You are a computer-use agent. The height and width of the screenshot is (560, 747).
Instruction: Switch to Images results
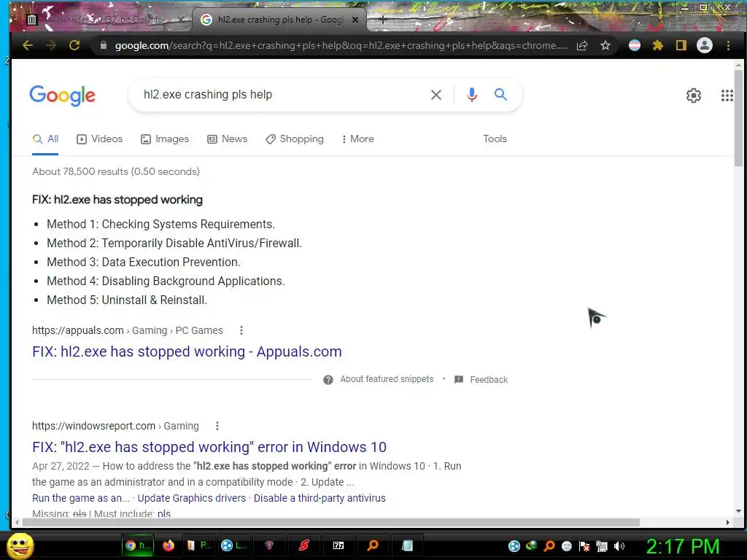click(165, 139)
